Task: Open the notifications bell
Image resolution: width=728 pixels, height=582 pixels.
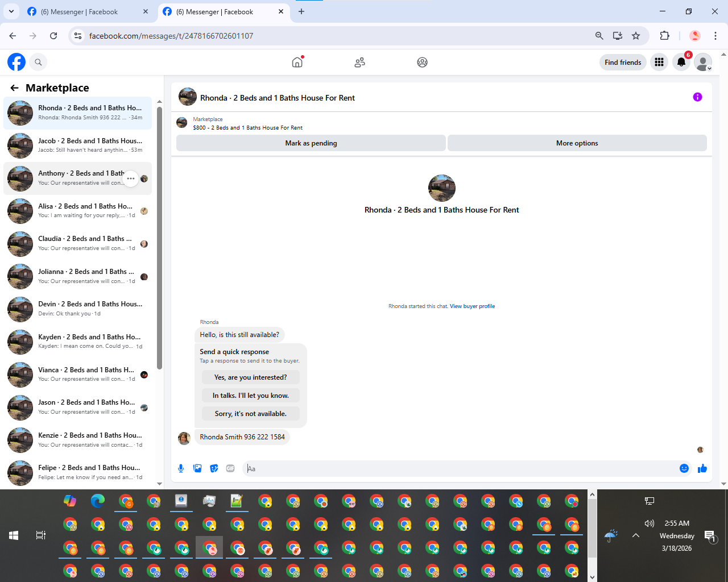Action: tap(681, 62)
